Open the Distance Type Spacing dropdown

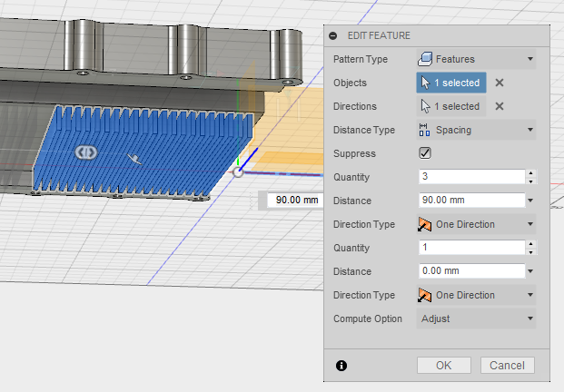476,130
